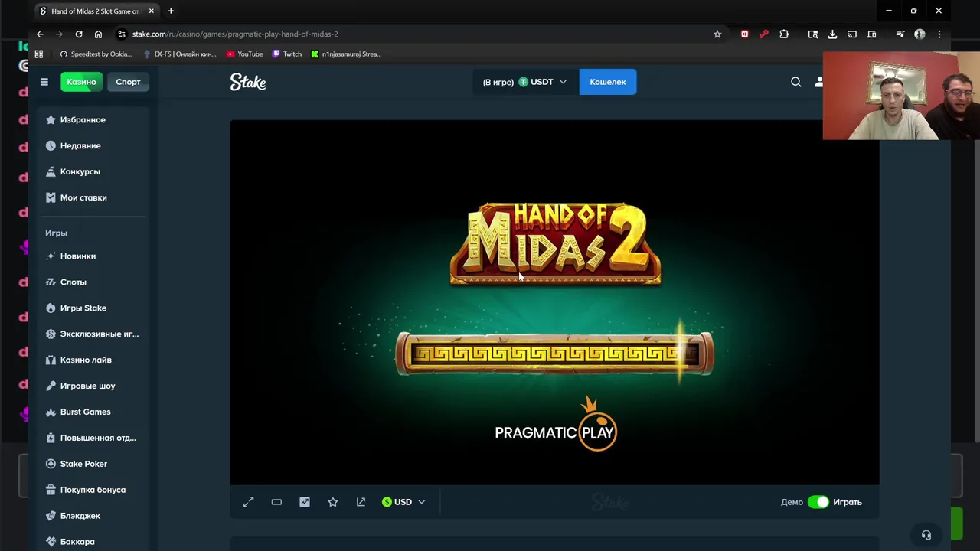Click the Кошелек wallet button

pyautogui.click(x=608, y=82)
